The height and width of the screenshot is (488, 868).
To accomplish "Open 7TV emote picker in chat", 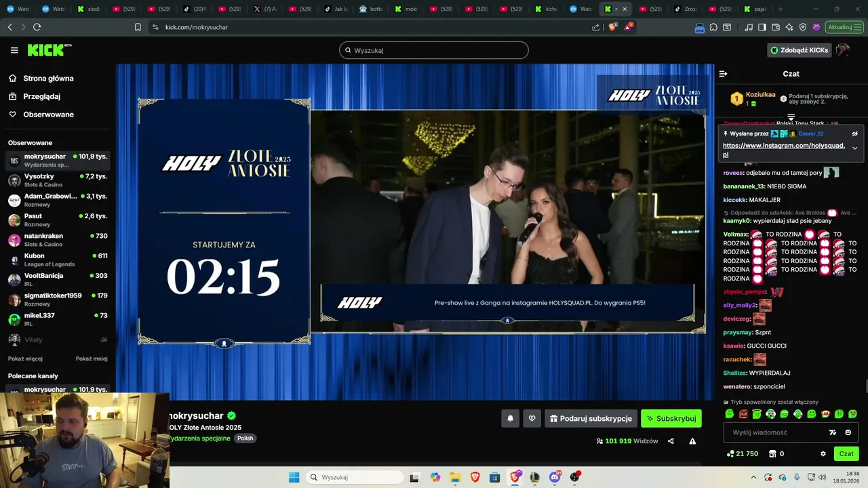I will tap(833, 432).
